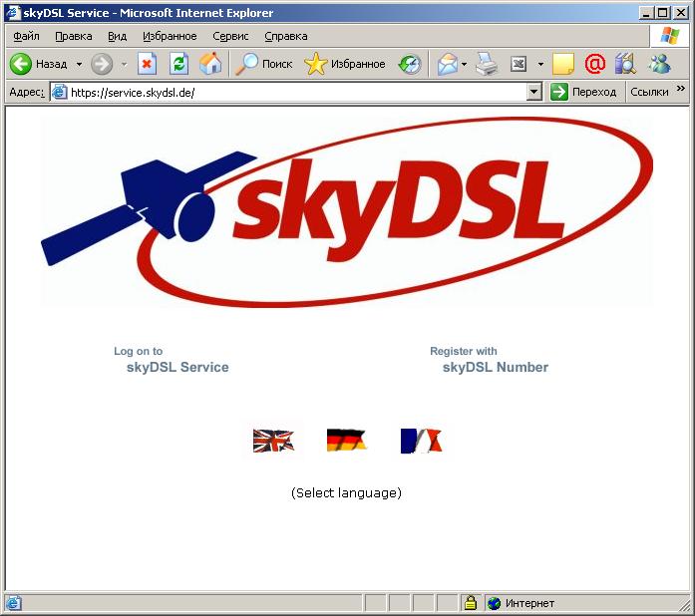Open the Research books icon
Screen dimensions: 695x616
pyautogui.click(x=625, y=64)
